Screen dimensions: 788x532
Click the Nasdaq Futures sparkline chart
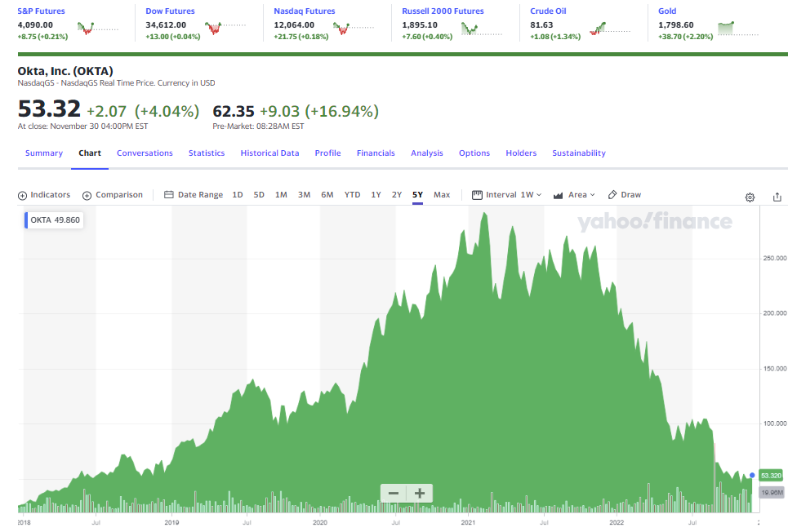pos(354,29)
